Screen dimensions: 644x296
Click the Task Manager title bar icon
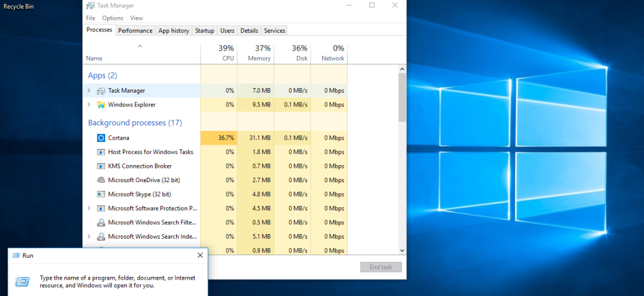(91, 6)
